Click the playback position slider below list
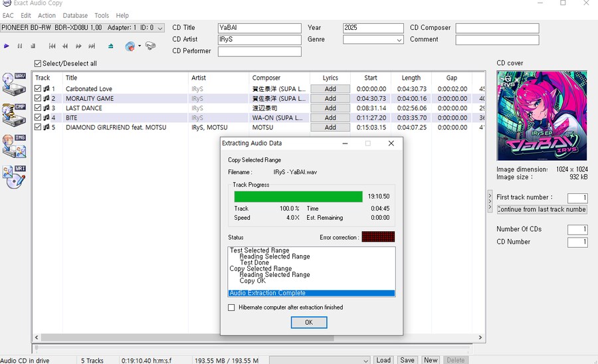 252,347
